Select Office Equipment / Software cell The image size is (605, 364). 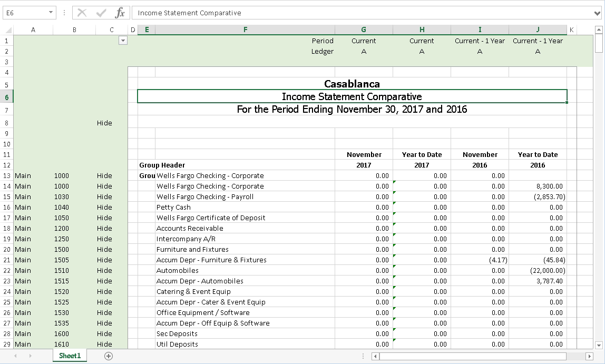[245, 313]
